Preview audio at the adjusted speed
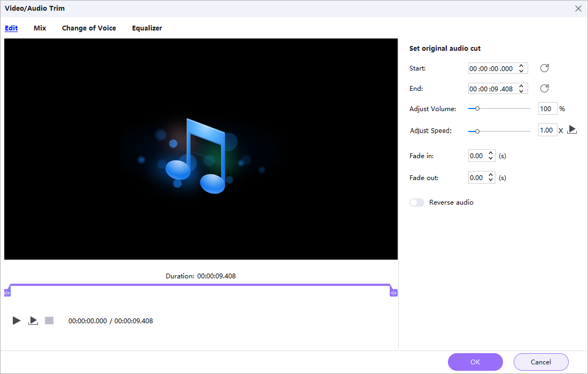Image resolution: width=588 pixels, height=374 pixels. click(572, 130)
